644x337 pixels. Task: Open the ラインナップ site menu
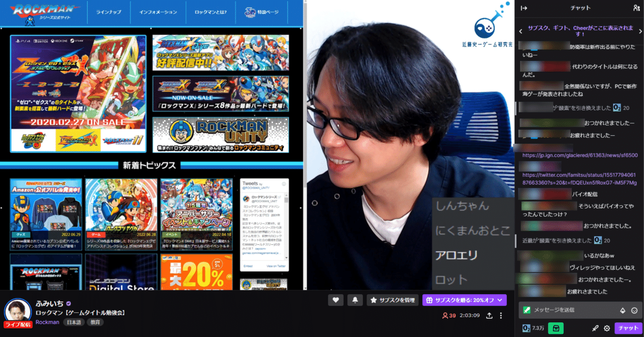(109, 12)
